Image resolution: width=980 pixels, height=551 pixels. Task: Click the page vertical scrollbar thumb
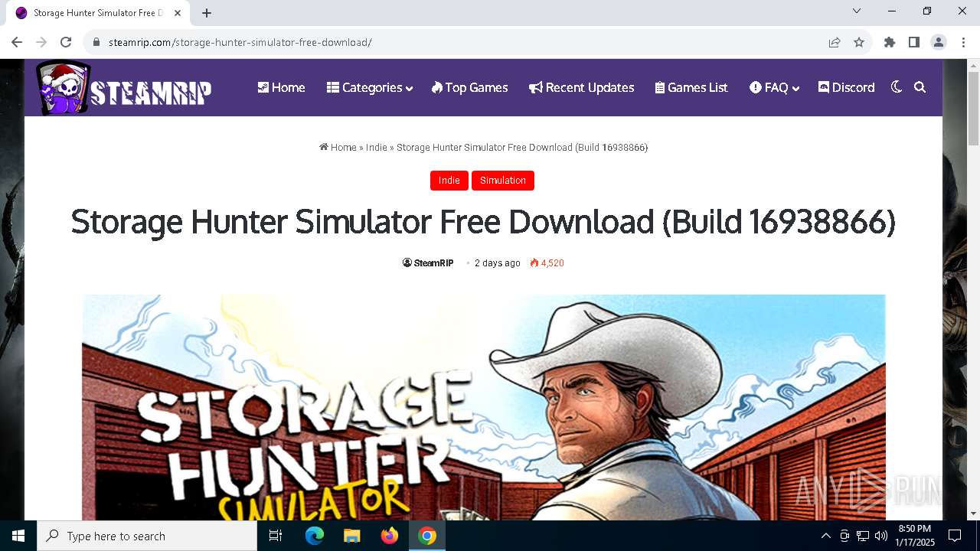pyautogui.click(x=973, y=107)
